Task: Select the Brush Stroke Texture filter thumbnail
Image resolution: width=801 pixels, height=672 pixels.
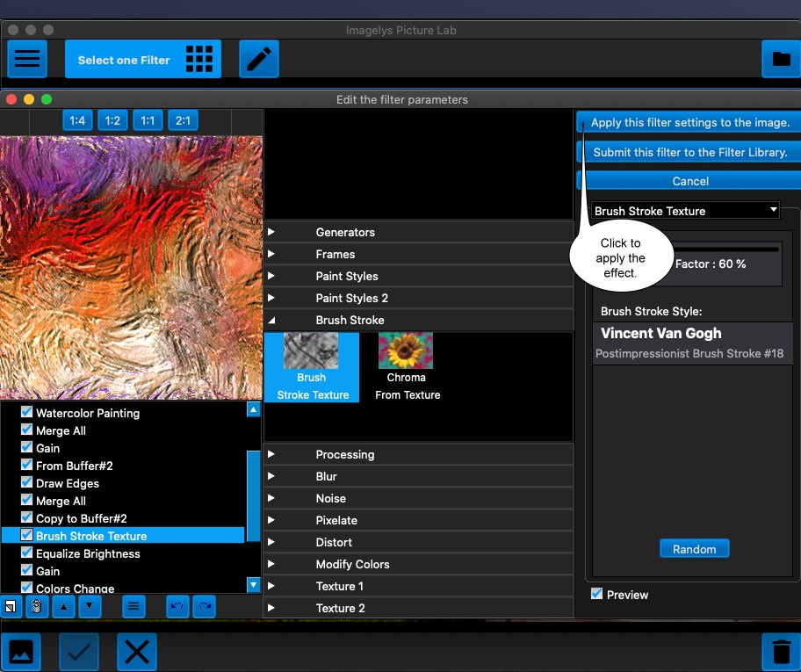Action: click(x=312, y=367)
